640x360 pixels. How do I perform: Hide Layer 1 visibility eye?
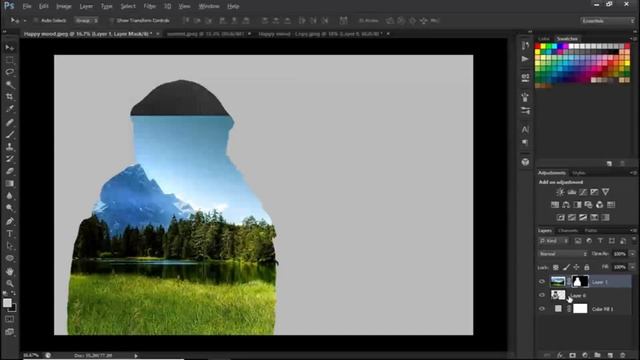(542, 282)
